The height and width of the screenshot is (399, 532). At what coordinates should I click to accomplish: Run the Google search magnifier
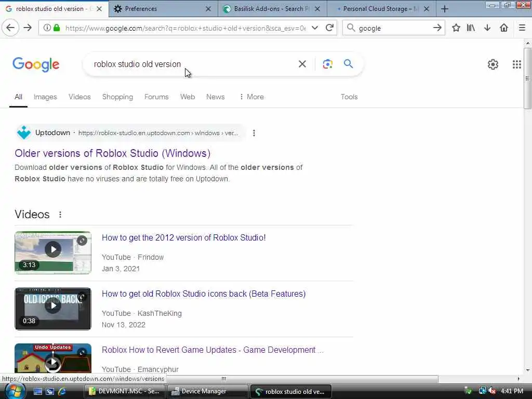(x=348, y=63)
